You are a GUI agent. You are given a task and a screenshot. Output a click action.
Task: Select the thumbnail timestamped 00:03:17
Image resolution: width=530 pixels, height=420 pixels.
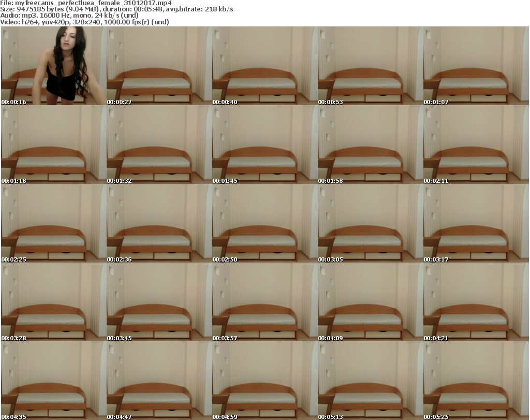(476, 223)
